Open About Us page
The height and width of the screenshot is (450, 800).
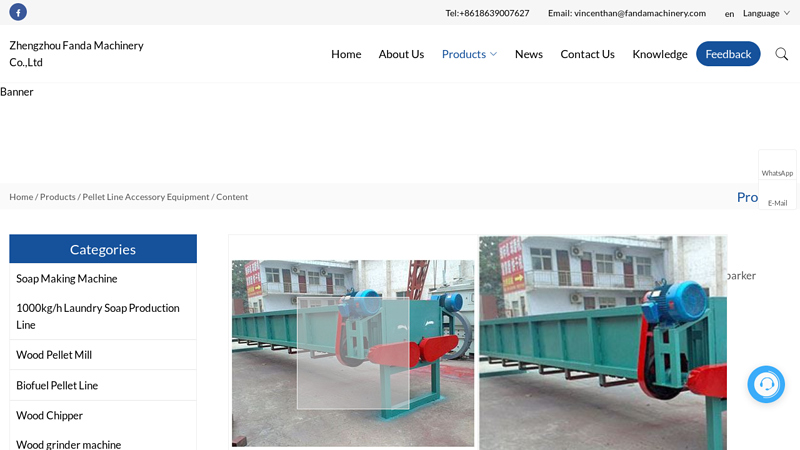point(401,54)
